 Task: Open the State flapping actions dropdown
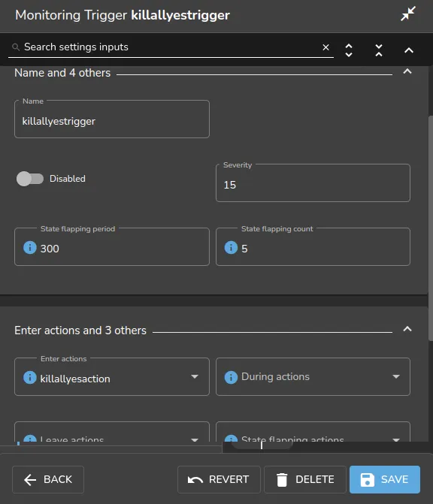[313, 433]
